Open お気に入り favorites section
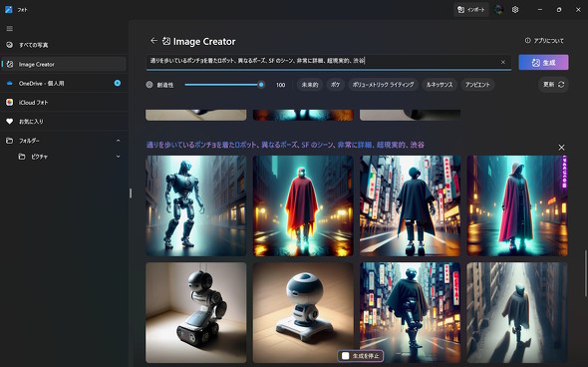Screen dimensions: 588x367 click(x=64, y=122)
